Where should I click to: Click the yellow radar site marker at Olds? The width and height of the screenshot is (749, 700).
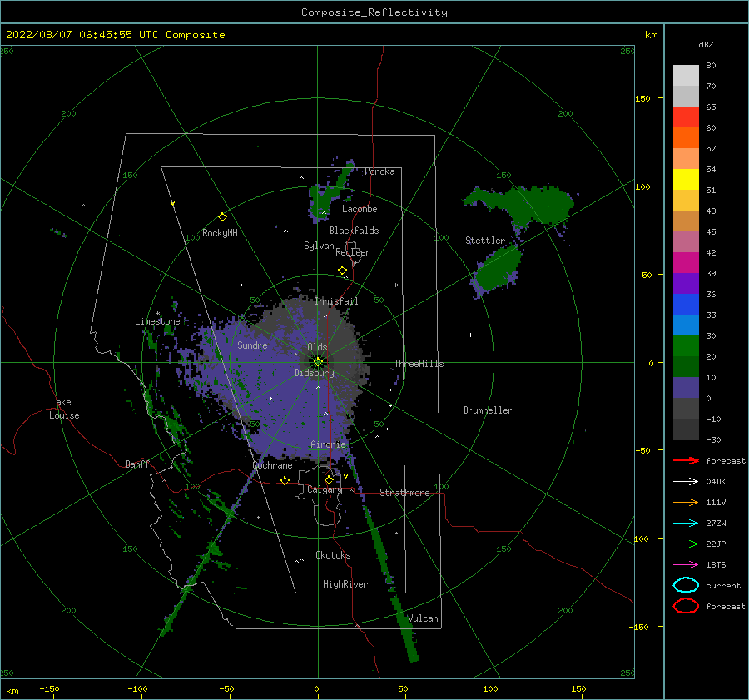coord(318,362)
